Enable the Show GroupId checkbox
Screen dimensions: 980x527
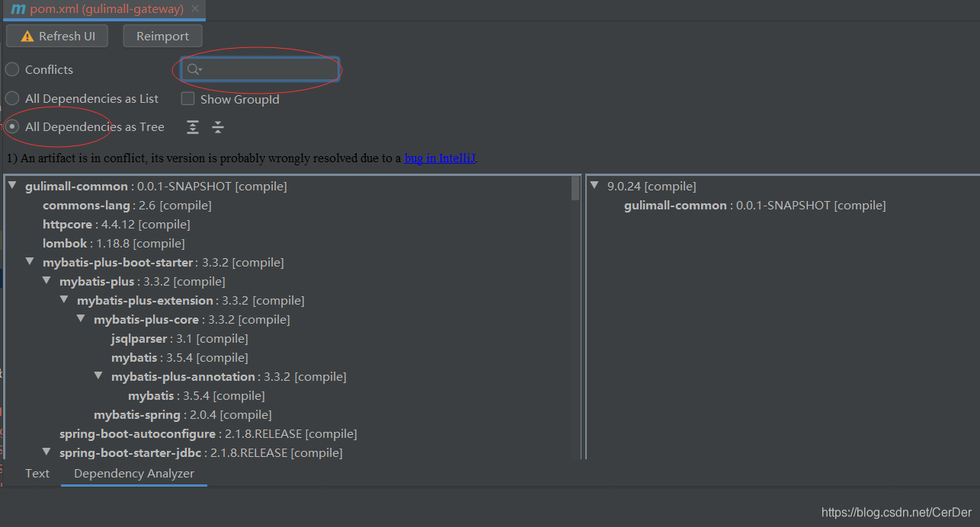click(x=187, y=98)
